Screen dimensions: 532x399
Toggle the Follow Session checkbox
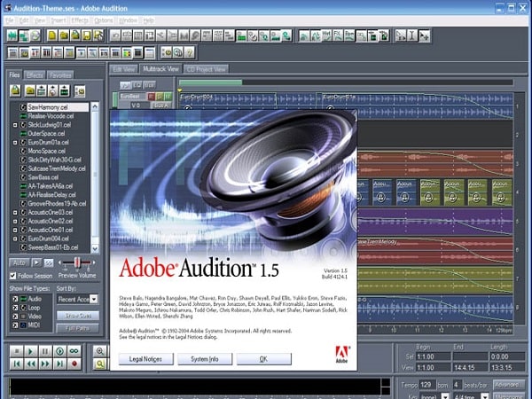13,276
